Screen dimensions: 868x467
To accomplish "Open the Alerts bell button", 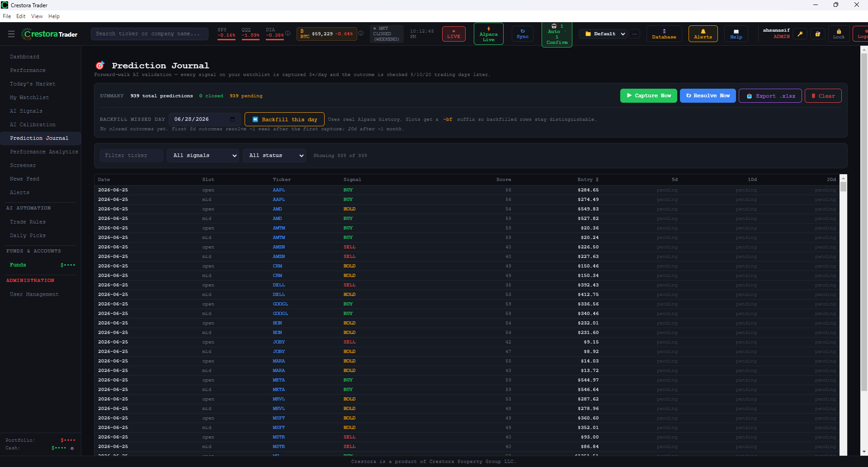I will coord(703,34).
